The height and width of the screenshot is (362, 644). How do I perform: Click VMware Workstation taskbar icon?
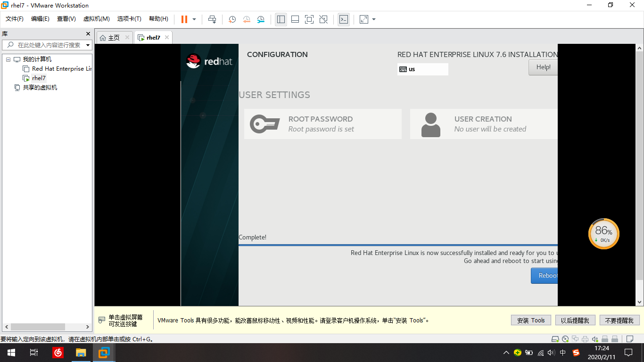click(x=104, y=353)
